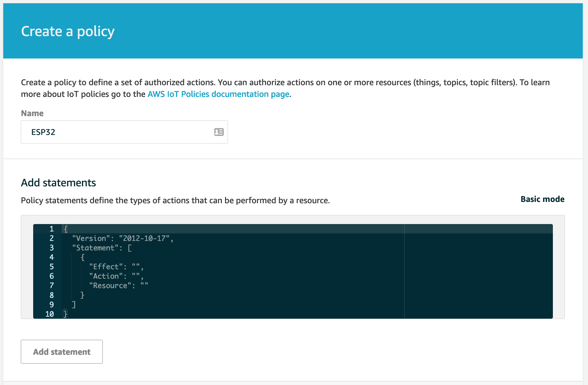Open the AWS IoT Policies documentation page
Viewport: 588px width, 385px height.
218,94
